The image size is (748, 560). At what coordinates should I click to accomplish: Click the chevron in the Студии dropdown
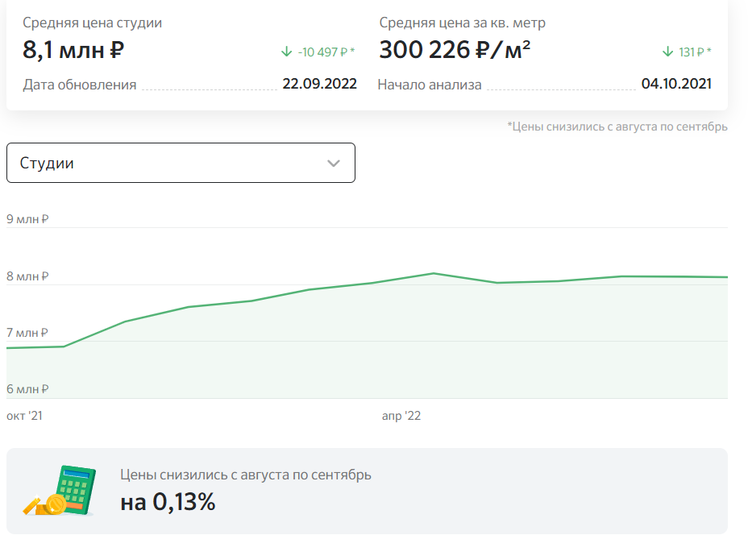point(334,164)
